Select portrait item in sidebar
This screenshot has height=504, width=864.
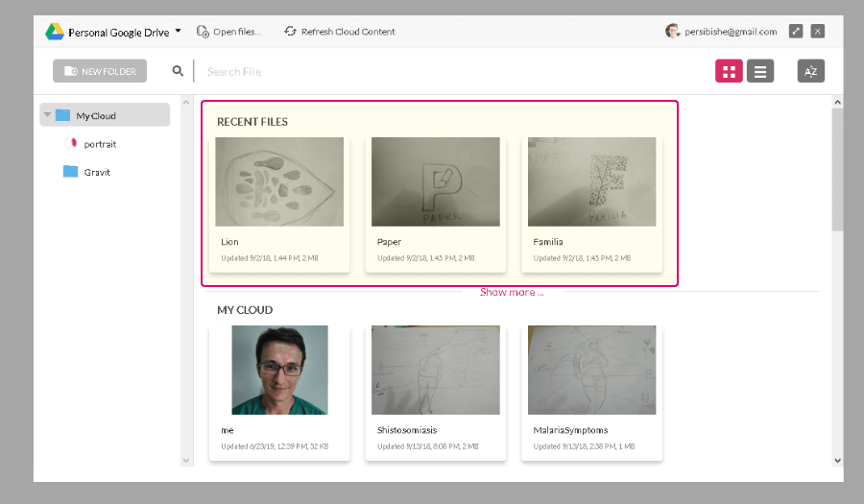pyautogui.click(x=100, y=144)
